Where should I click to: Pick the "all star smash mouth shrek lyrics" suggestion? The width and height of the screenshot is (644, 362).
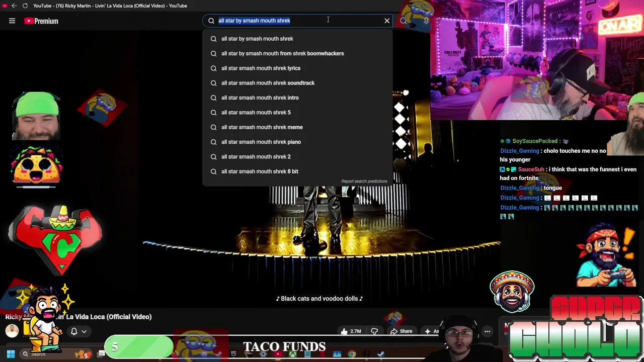pos(297,68)
